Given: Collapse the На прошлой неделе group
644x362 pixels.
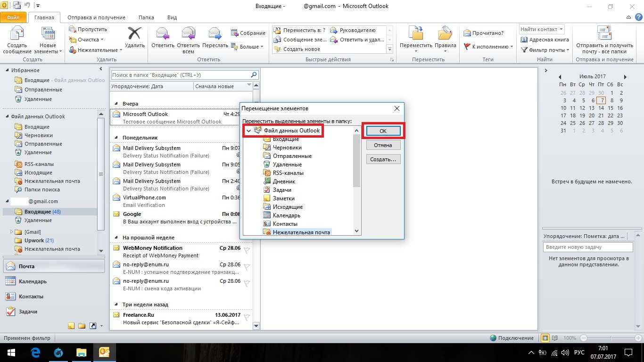Looking at the screenshot, I should [116, 238].
